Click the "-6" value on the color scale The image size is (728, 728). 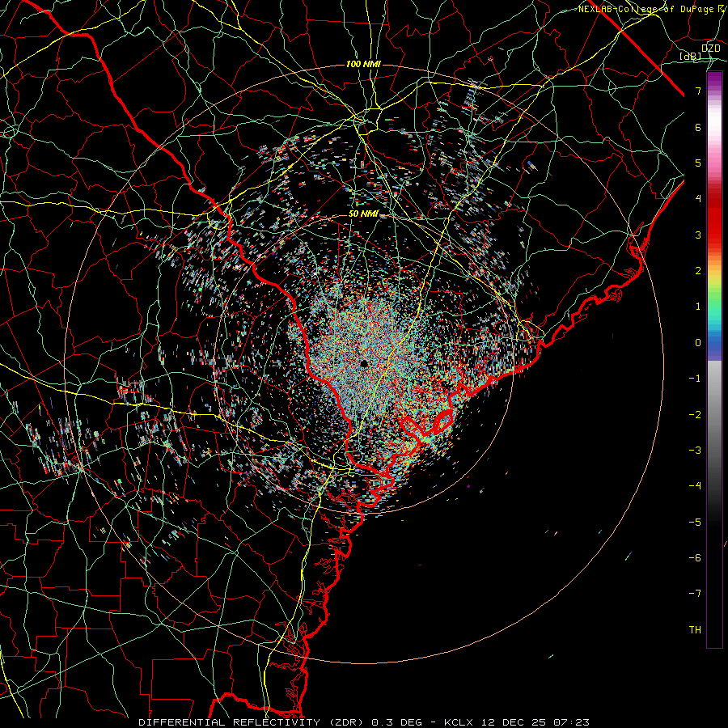tap(695, 558)
